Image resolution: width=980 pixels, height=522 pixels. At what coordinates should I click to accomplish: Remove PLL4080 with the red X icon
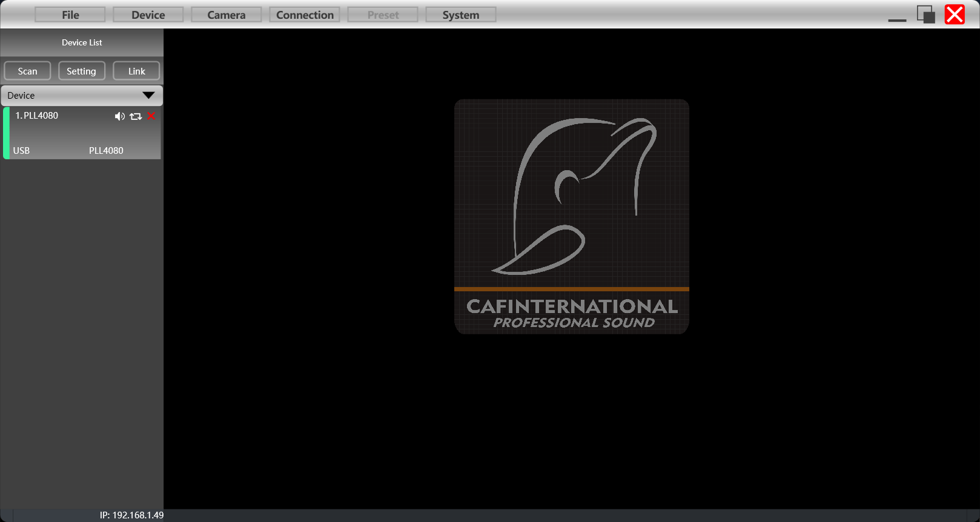coord(151,116)
